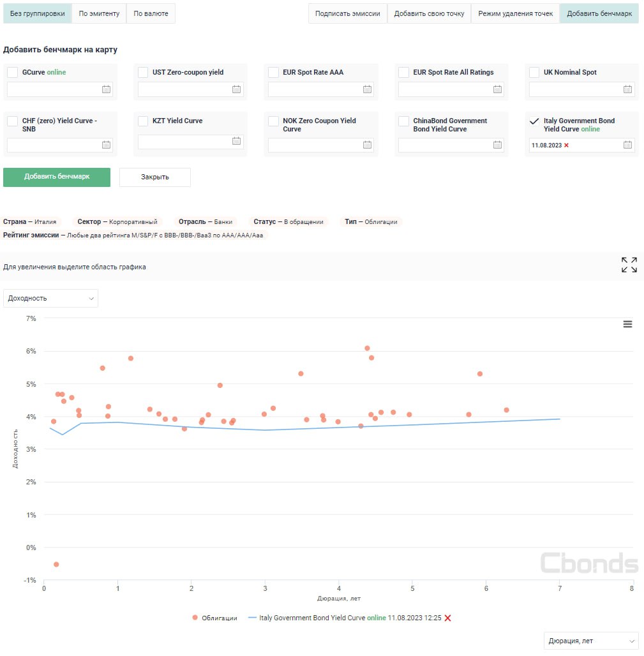Activate Режим удаления точек
The width and height of the screenshot is (644, 656).
[x=516, y=13]
